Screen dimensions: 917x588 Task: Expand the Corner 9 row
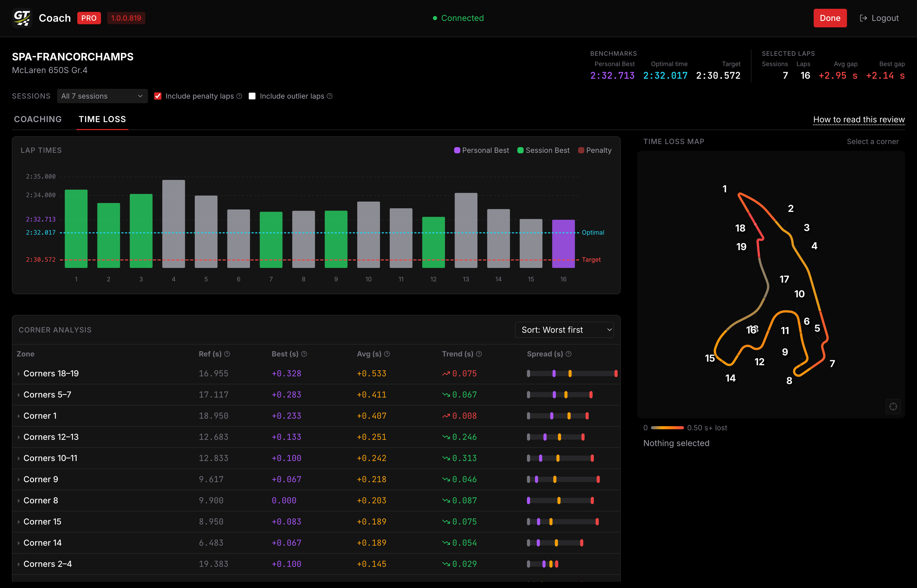point(18,480)
